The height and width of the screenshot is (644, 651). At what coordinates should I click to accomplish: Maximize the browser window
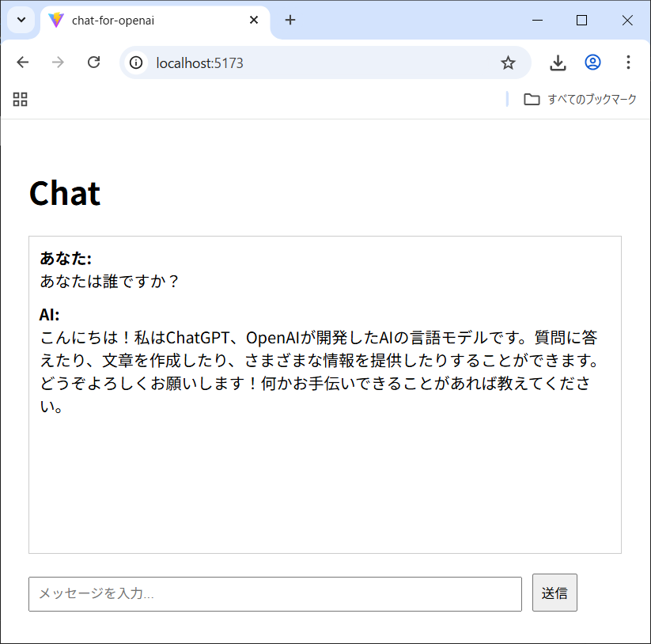(581, 21)
